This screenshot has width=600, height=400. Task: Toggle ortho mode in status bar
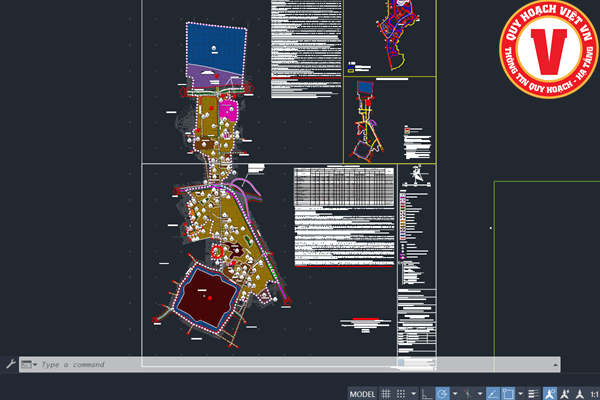[427, 394]
